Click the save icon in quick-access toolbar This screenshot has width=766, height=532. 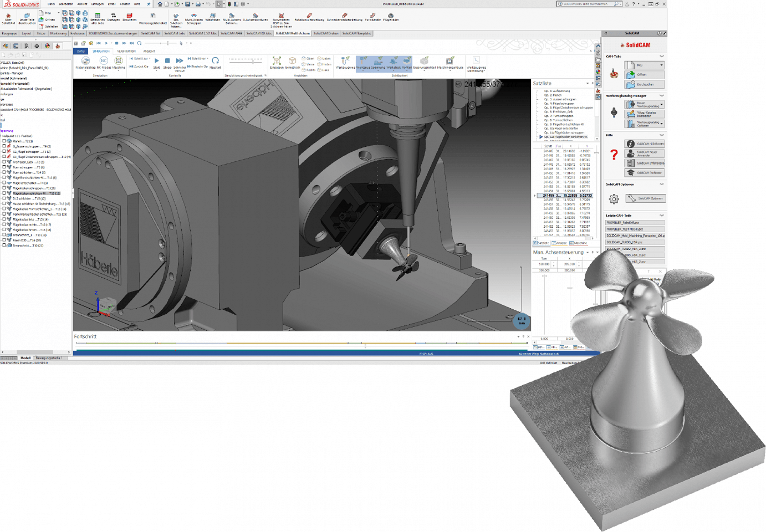coord(187,4)
